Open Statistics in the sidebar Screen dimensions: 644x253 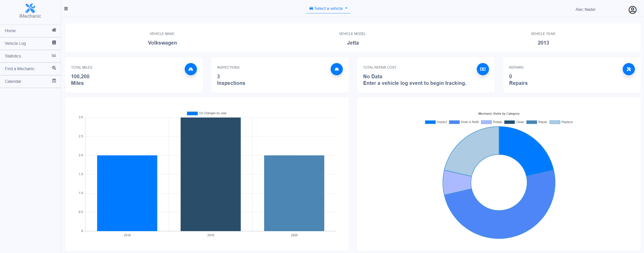(x=30, y=56)
